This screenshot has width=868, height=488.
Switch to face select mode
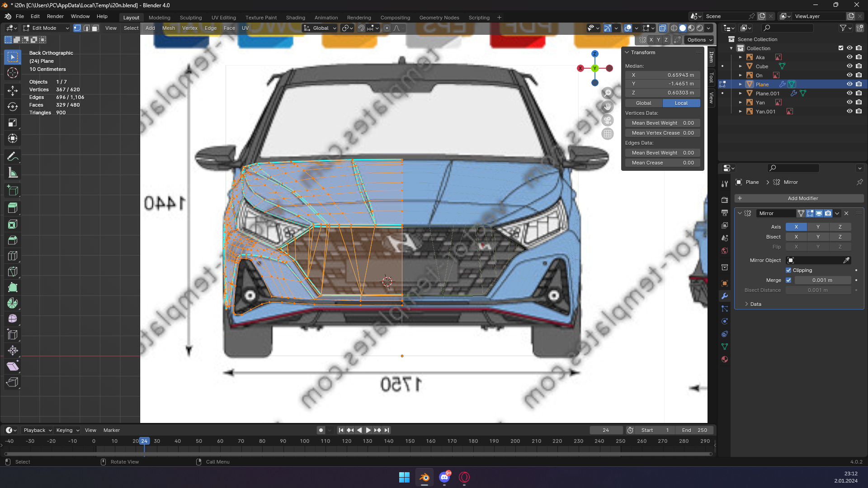(95, 28)
